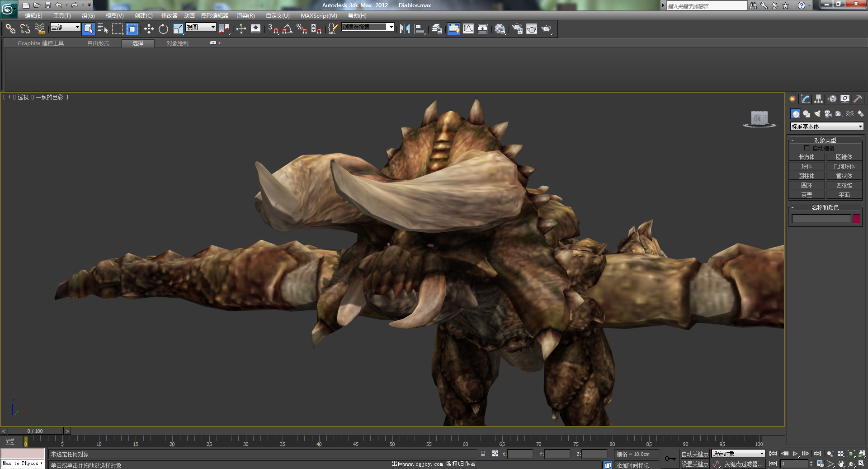
Task: Open the MAXScript(M) menu
Action: [x=319, y=16]
